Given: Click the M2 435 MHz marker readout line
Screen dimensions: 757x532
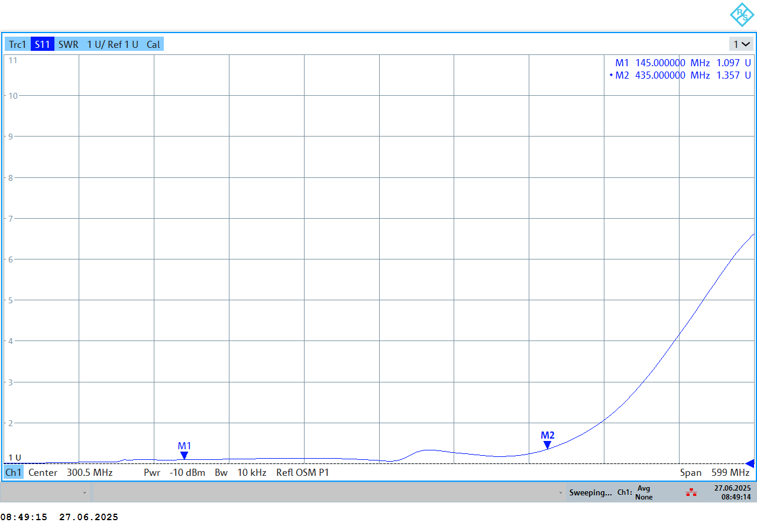Looking at the screenshot, I should click(682, 75).
